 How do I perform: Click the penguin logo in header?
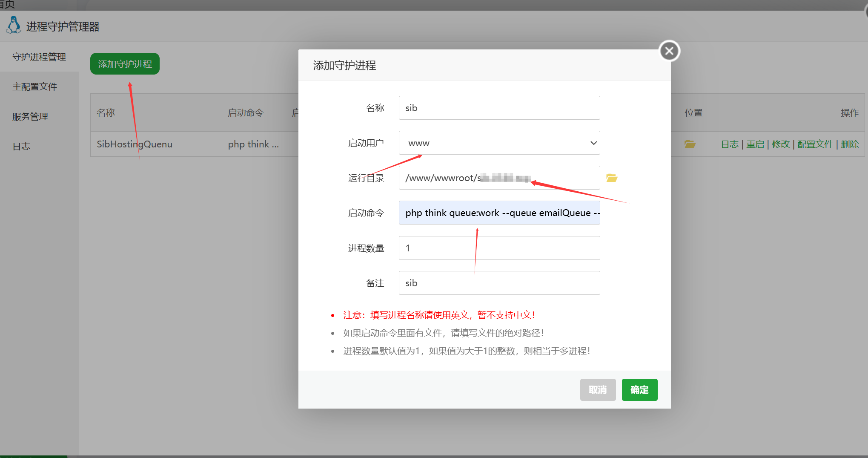click(x=14, y=26)
